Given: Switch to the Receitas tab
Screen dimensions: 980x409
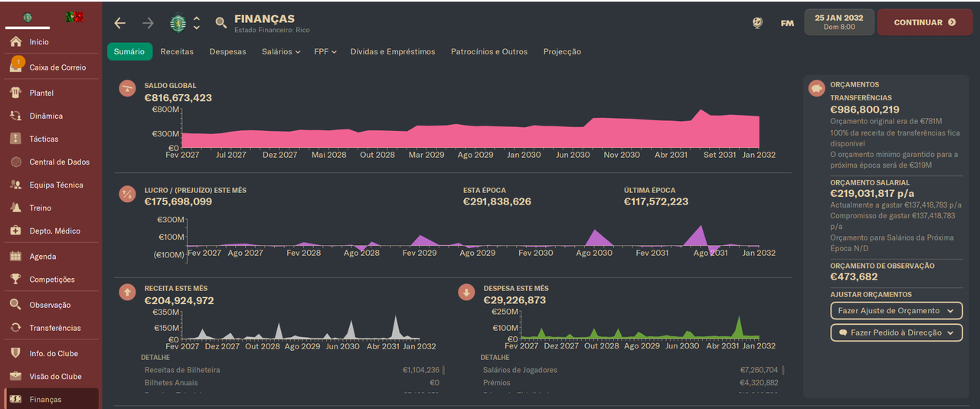Looking at the screenshot, I should tap(177, 51).
